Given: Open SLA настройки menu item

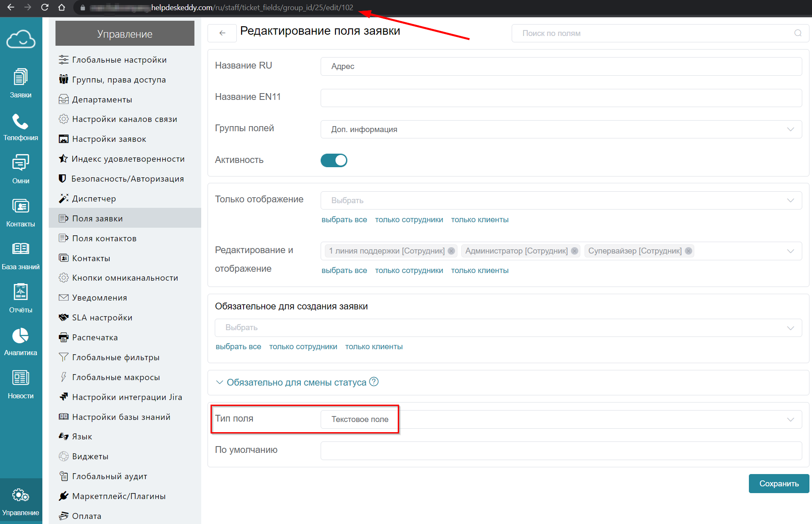Looking at the screenshot, I should (x=125, y=317).
